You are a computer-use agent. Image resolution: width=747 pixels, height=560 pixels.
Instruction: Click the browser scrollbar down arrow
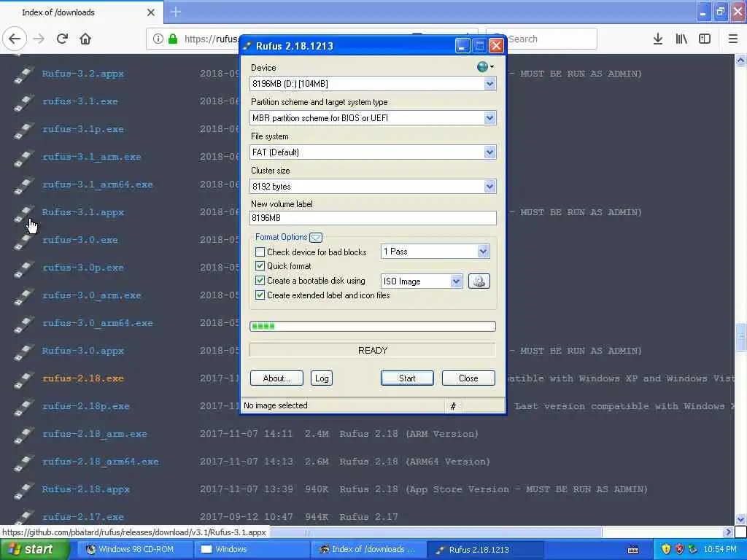coord(741,519)
